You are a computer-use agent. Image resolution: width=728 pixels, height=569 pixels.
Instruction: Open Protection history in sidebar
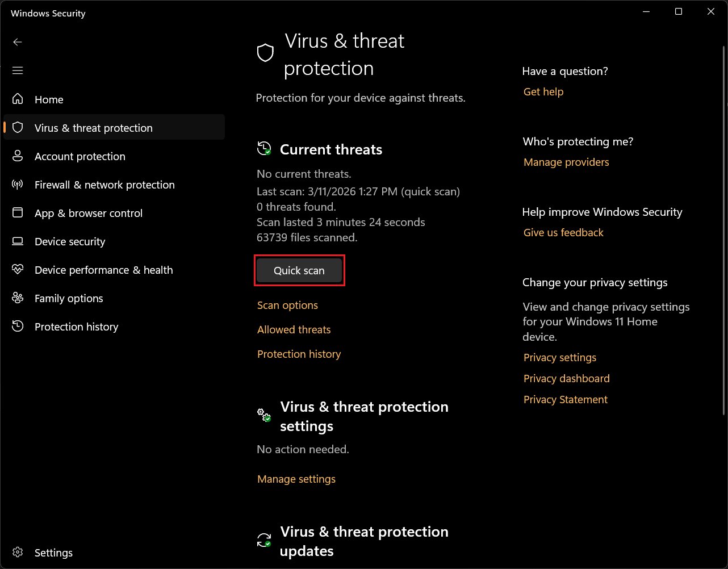coord(76,327)
